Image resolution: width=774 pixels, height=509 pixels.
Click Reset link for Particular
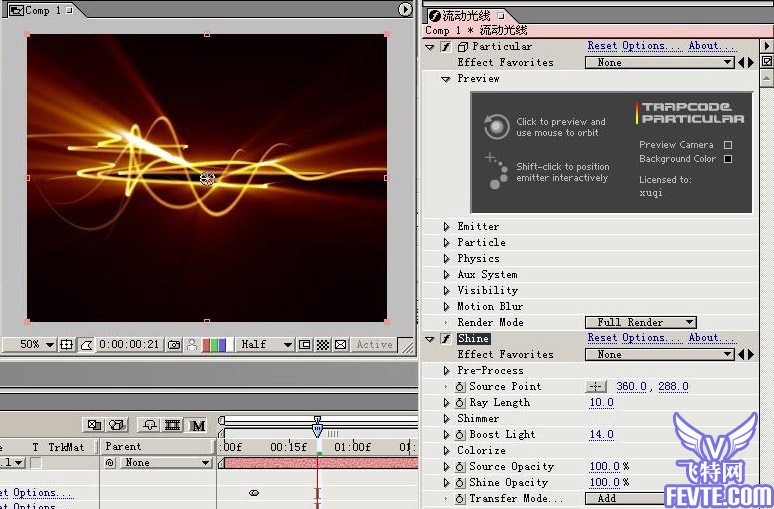coord(602,46)
